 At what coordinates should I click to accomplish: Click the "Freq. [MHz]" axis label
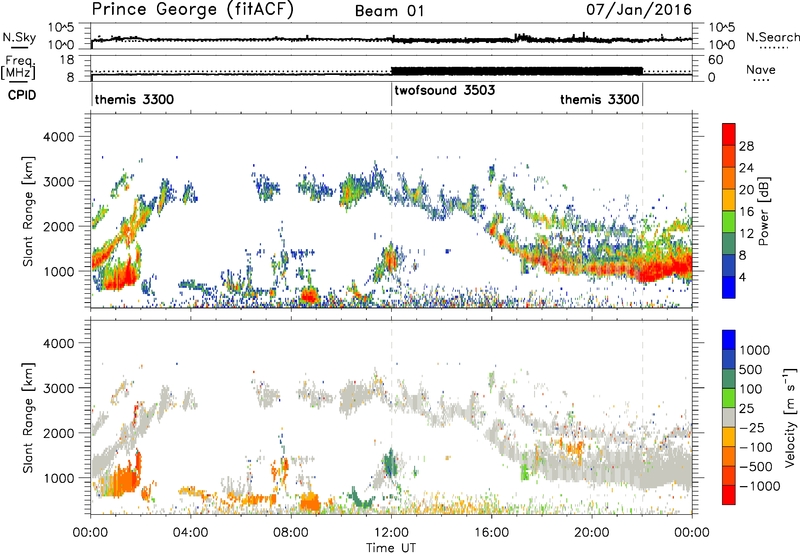pos(18,68)
